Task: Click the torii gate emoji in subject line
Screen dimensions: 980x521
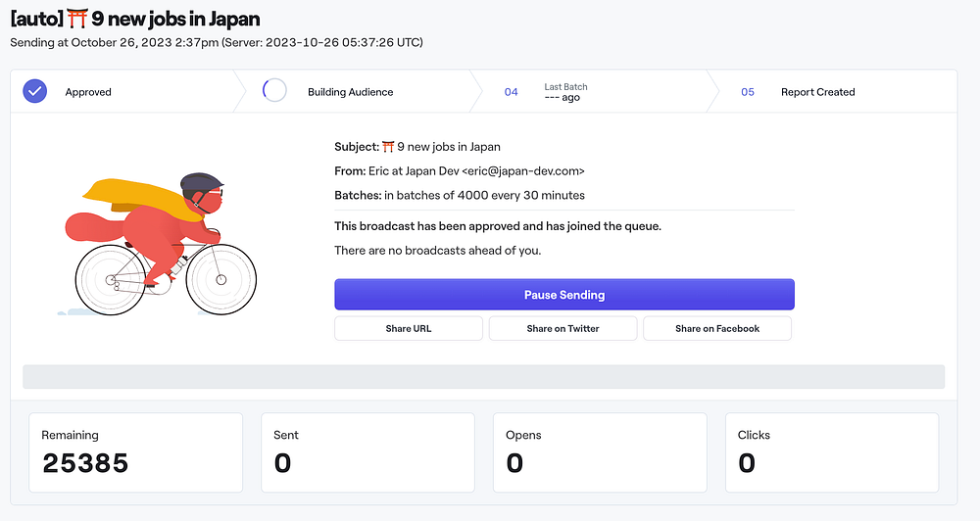Action: [x=388, y=147]
